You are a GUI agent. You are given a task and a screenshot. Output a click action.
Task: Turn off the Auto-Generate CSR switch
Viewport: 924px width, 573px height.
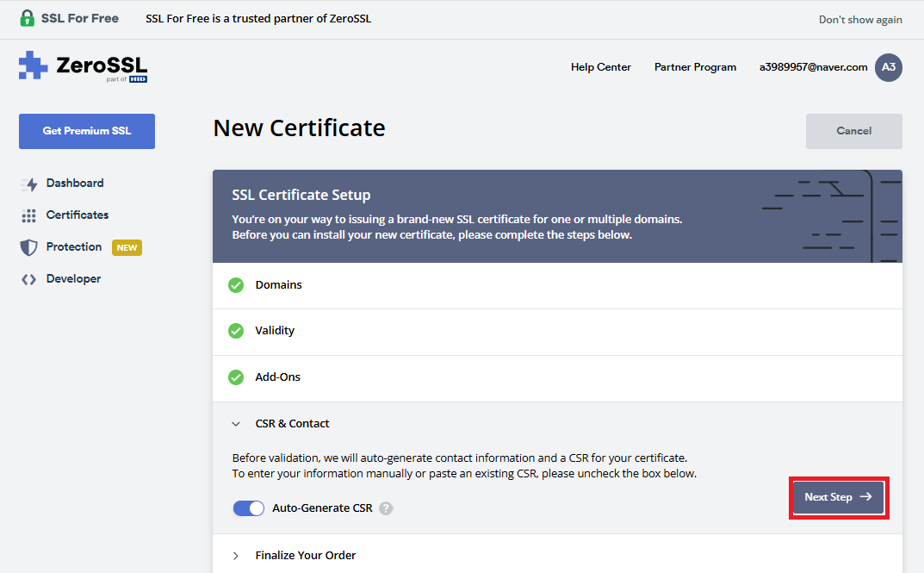pos(249,508)
